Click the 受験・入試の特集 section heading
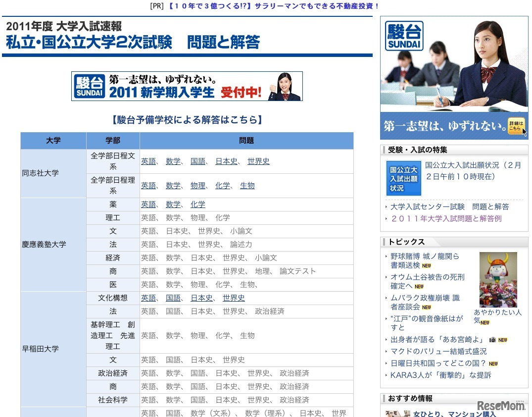The width and height of the screenshot is (532, 417). [x=418, y=150]
